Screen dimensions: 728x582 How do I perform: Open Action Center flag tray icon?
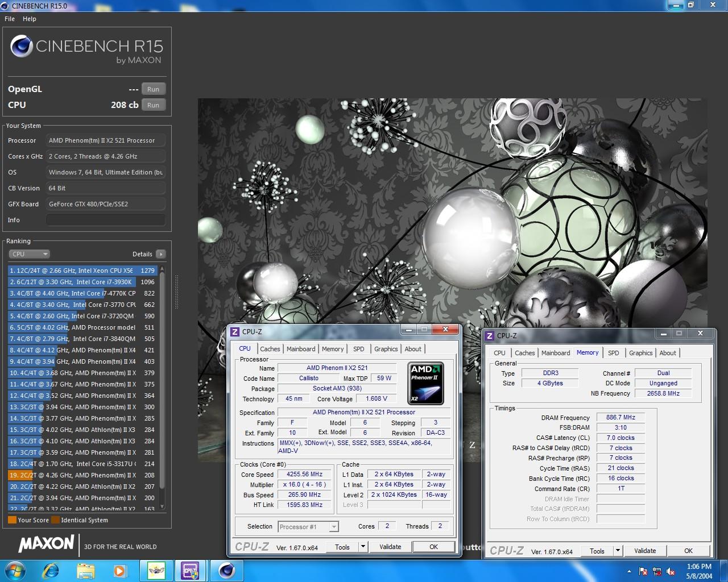(643, 571)
